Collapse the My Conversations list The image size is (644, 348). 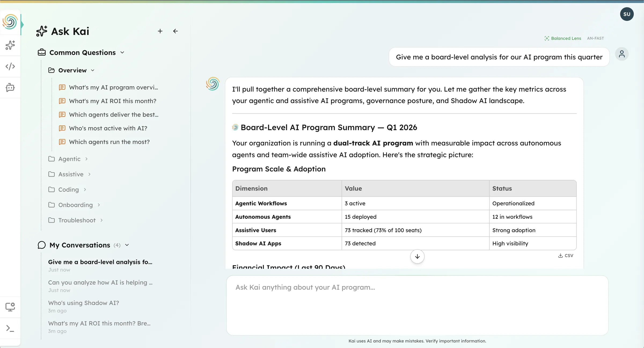127,245
